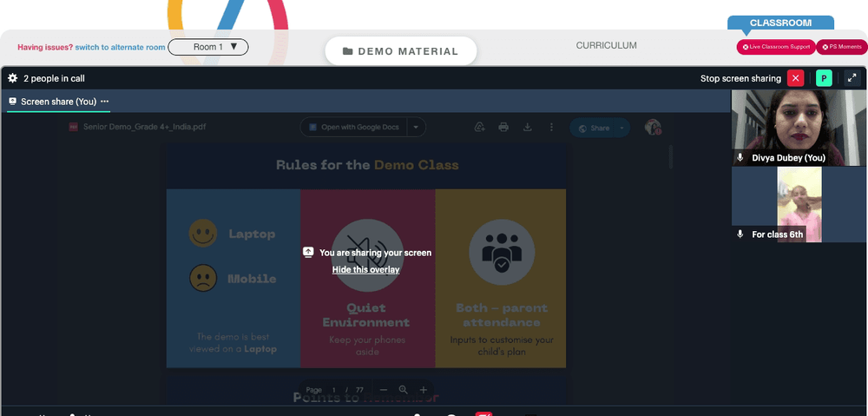This screenshot has height=416, width=868.
Task: Open PDF viewer more actions menu
Action: [551, 128]
